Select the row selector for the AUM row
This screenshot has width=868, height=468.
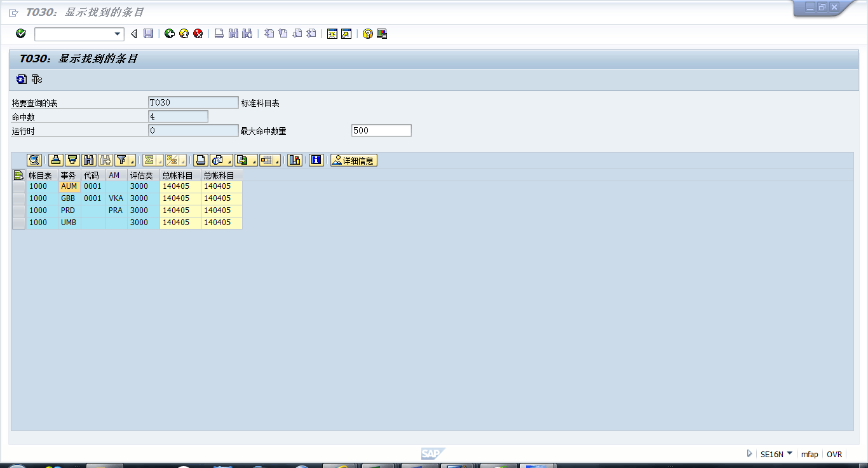pos(18,187)
